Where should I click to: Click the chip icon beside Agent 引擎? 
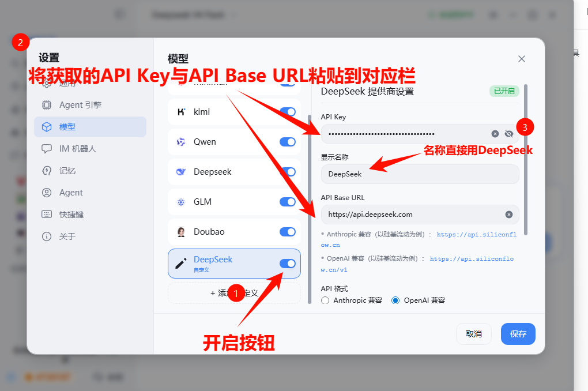click(47, 105)
